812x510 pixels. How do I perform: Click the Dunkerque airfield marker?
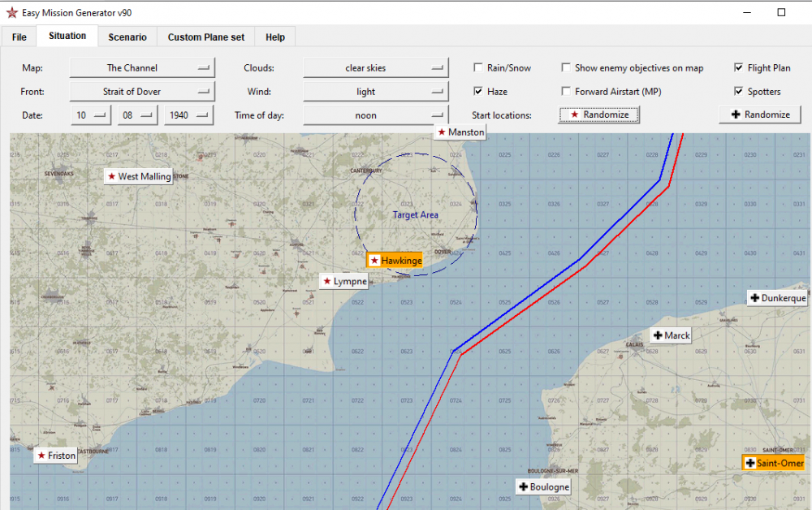point(777,298)
